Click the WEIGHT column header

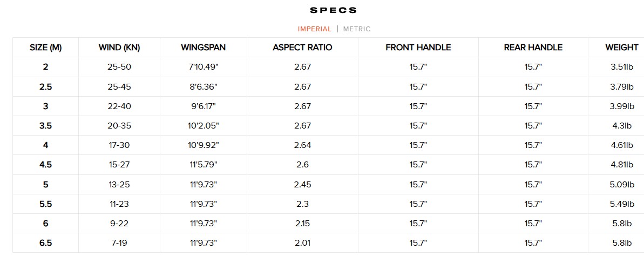point(622,48)
